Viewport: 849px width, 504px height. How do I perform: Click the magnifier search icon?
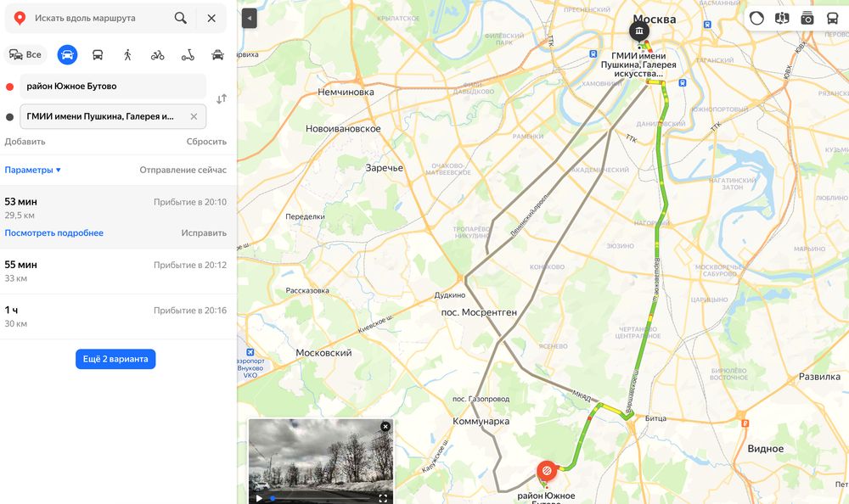[180, 18]
